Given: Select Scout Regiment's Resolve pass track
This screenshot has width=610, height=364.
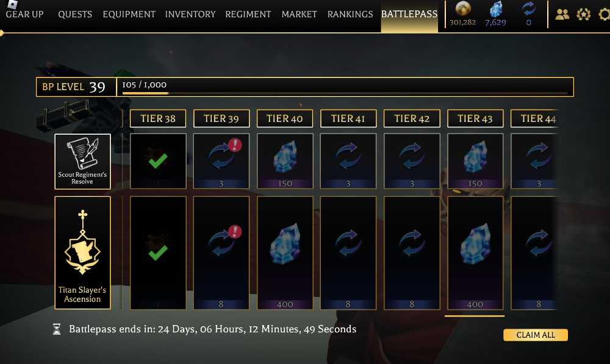Looking at the screenshot, I should [82, 162].
